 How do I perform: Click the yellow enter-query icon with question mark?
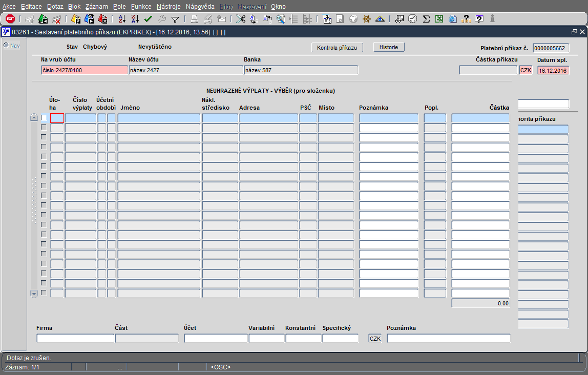(76, 19)
